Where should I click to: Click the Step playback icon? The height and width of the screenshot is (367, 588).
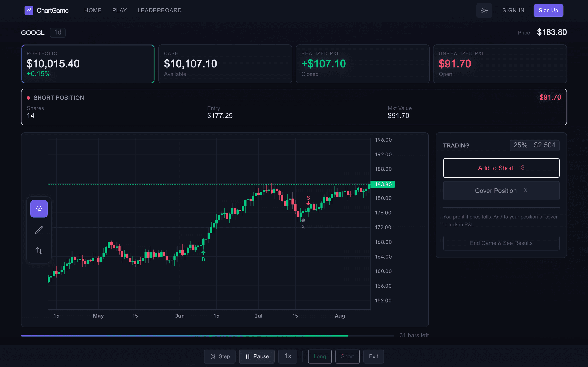pyautogui.click(x=213, y=356)
